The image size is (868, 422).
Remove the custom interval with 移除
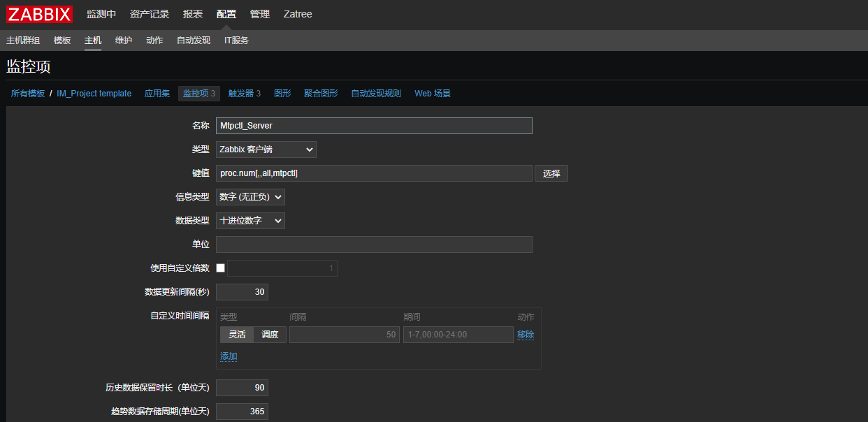(x=526, y=335)
